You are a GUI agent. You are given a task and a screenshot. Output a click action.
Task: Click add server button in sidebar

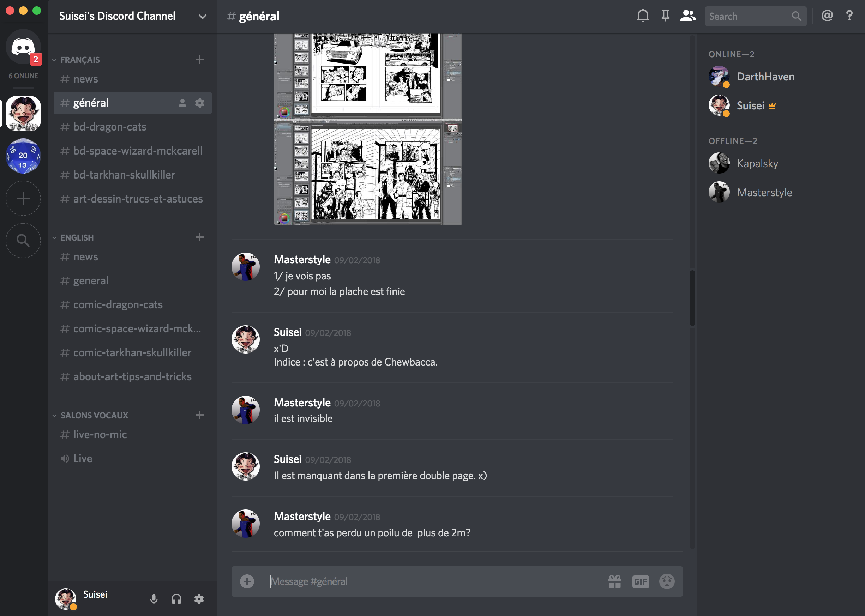coord(23,198)
